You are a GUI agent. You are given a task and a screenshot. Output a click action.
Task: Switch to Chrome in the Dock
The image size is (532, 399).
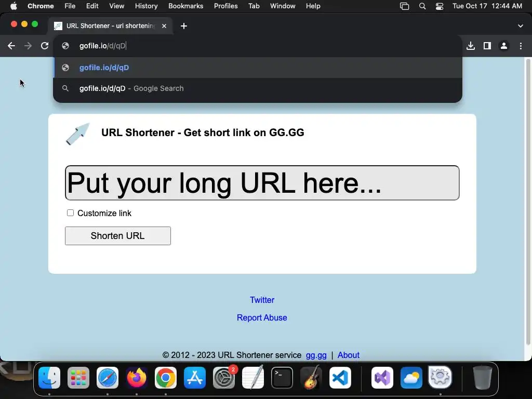point(166,378)
